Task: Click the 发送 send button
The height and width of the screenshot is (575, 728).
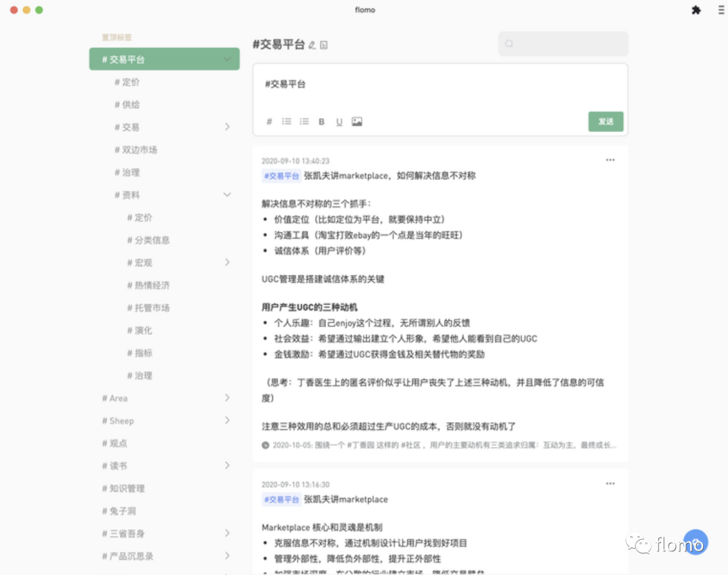Action: (x=605, y=122)
